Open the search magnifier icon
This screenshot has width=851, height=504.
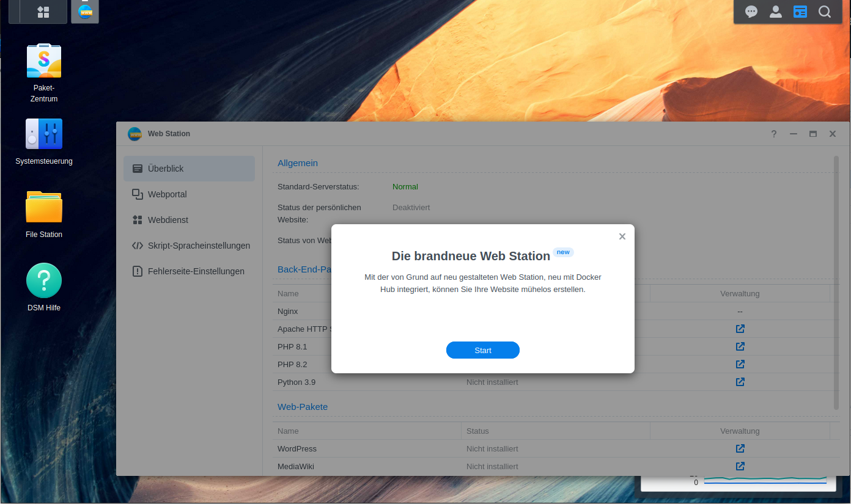pos(825,12)
